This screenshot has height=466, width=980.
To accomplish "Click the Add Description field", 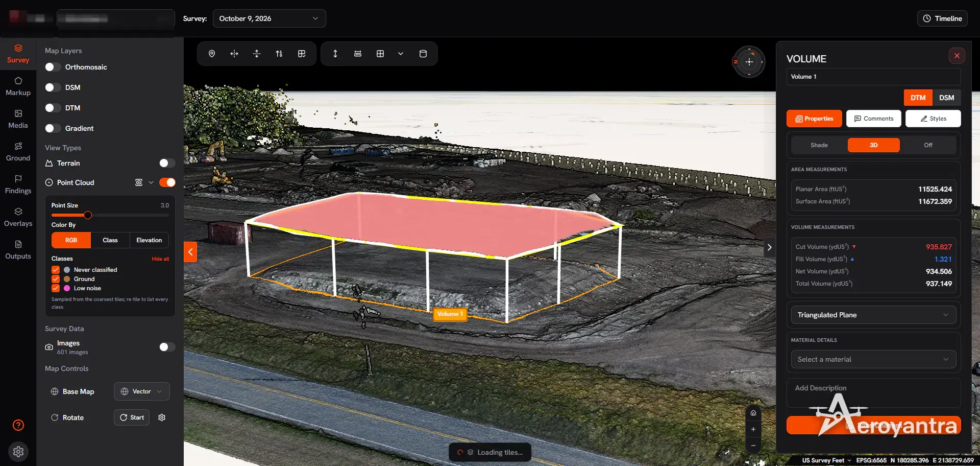I will [873, 392].
